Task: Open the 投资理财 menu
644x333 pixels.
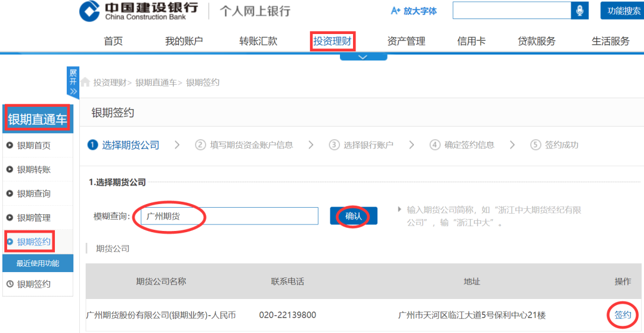Action: click(333, 41)
